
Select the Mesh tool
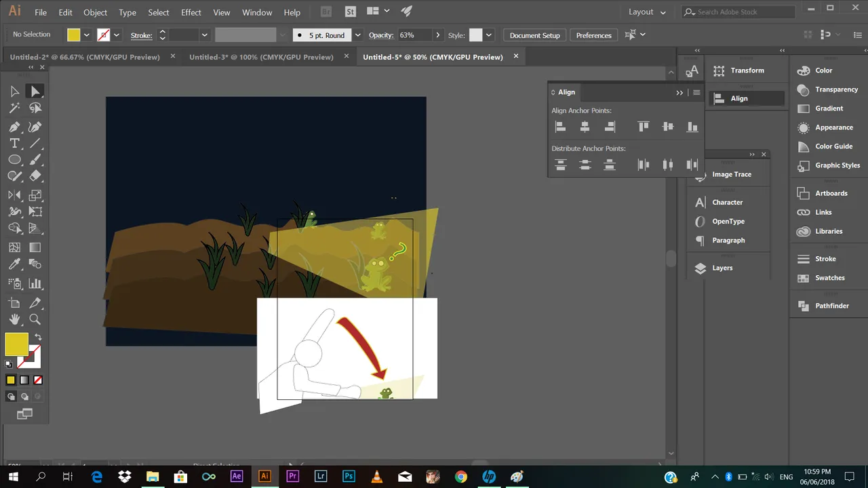pyautogui.click(x=14, y=247)
